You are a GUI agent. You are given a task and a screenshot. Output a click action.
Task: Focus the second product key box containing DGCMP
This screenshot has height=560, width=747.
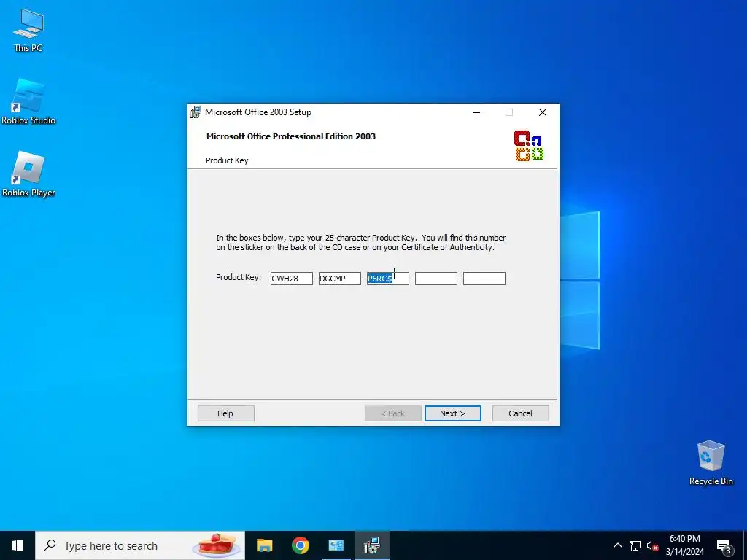340,279
